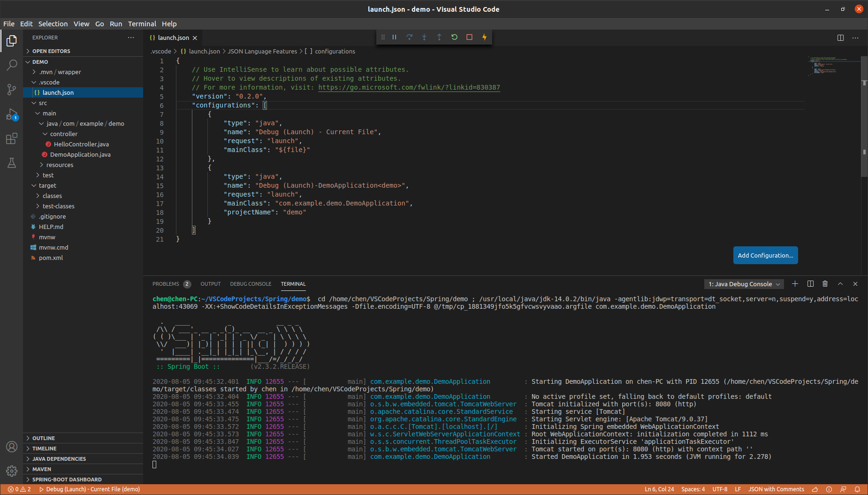The width and height of the screenshot is (868, 495).
Task: Click Spaces: 4 indentation status item
Action: tap(693, 489)
